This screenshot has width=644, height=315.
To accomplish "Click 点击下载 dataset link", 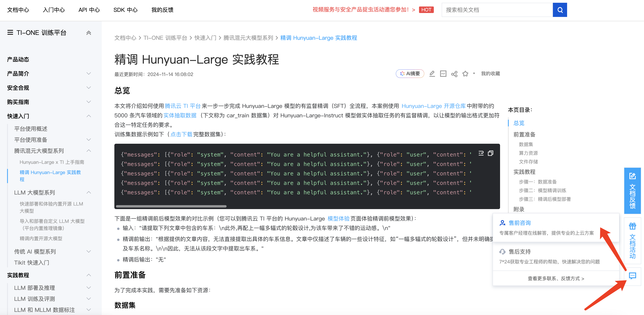I will click(181, 134).
